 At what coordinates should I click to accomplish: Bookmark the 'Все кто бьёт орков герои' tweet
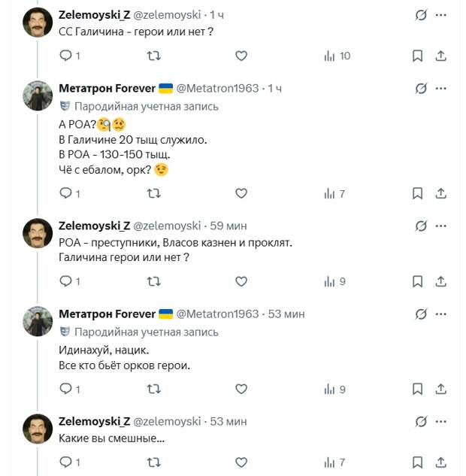tap(418, 389)
